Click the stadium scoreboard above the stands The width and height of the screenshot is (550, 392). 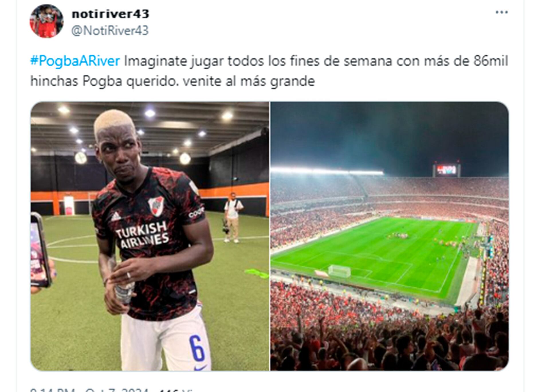pyautogui.click(x=446, y=170)
